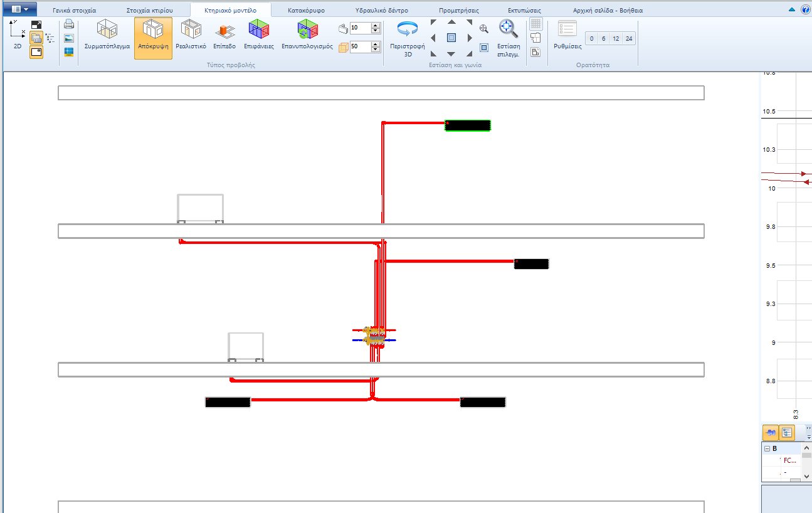Click the 0 visibility button
The height and width of the screenshot is (513, 812).
[x=591, y=38]
